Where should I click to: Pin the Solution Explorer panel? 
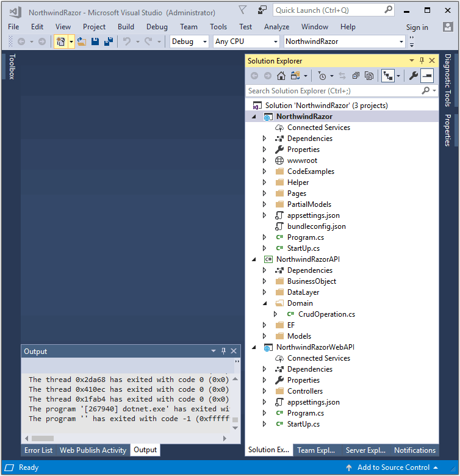click(x=422, y=60)
